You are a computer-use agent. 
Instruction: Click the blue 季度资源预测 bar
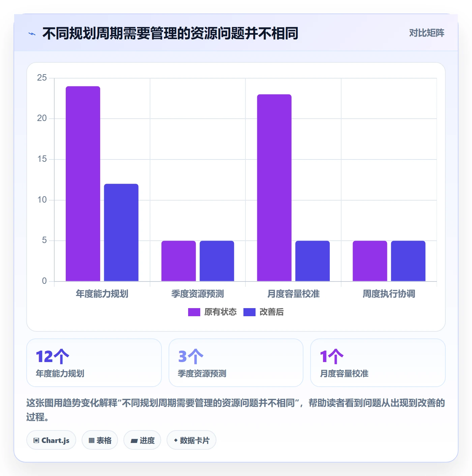(217, 261)
